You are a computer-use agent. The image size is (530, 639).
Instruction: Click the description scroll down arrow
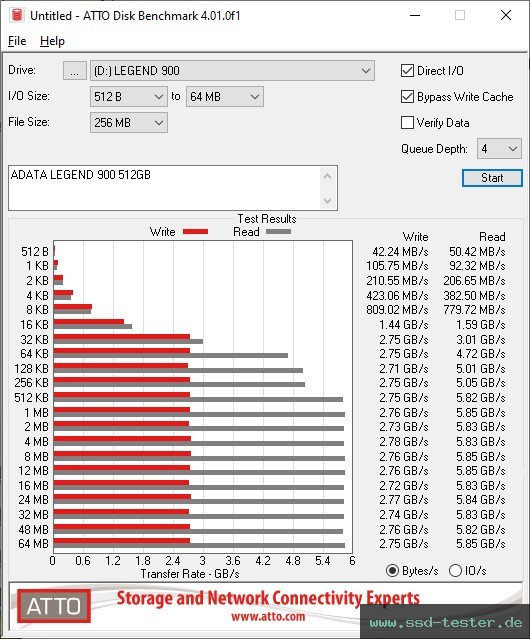click(328, 200)
